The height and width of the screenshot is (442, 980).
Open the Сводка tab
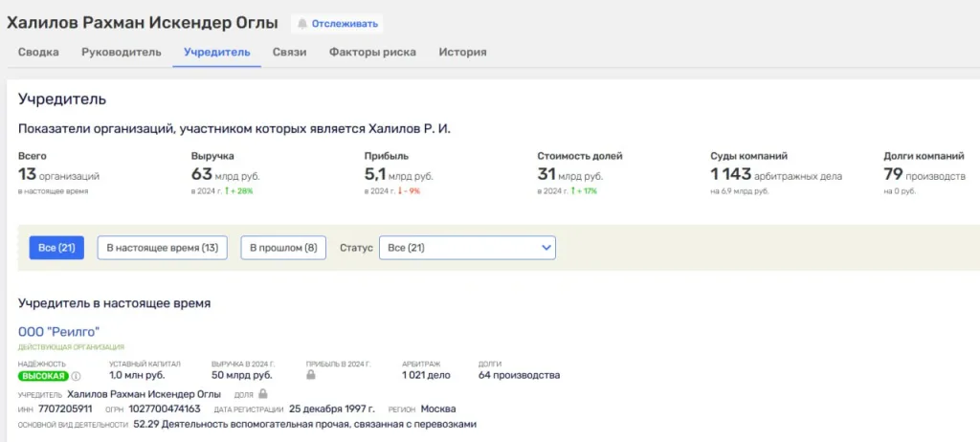38,53
